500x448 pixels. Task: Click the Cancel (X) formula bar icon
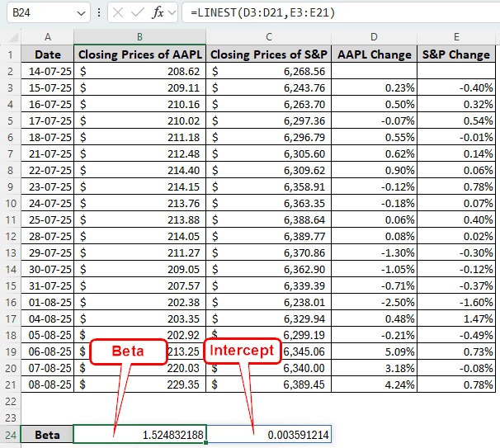[x=119, y=13]
